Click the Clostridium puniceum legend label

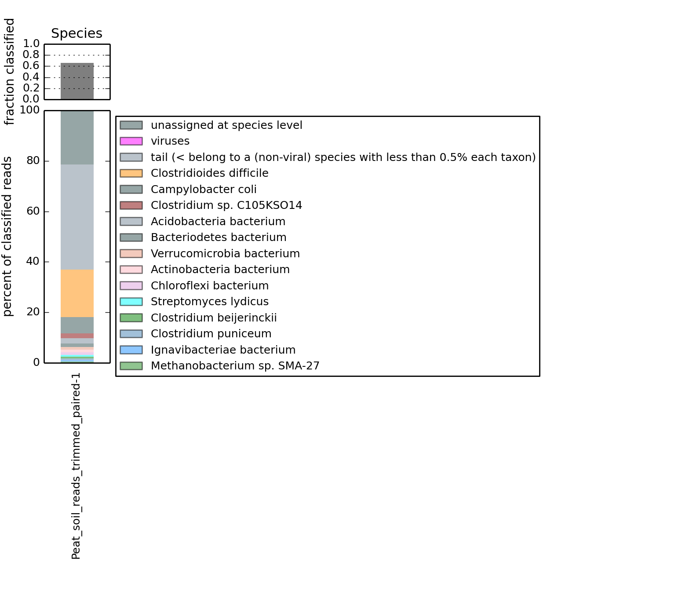(211, 334)
